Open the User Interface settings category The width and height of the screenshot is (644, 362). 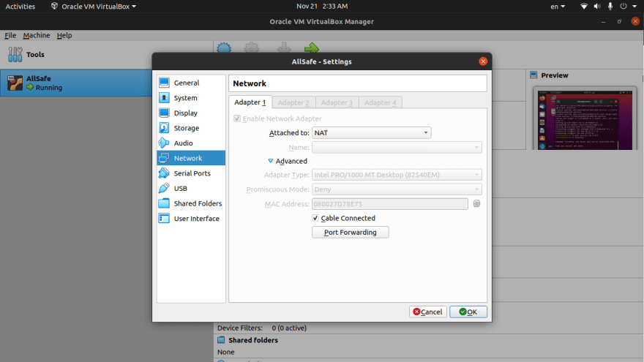[191, 219]
